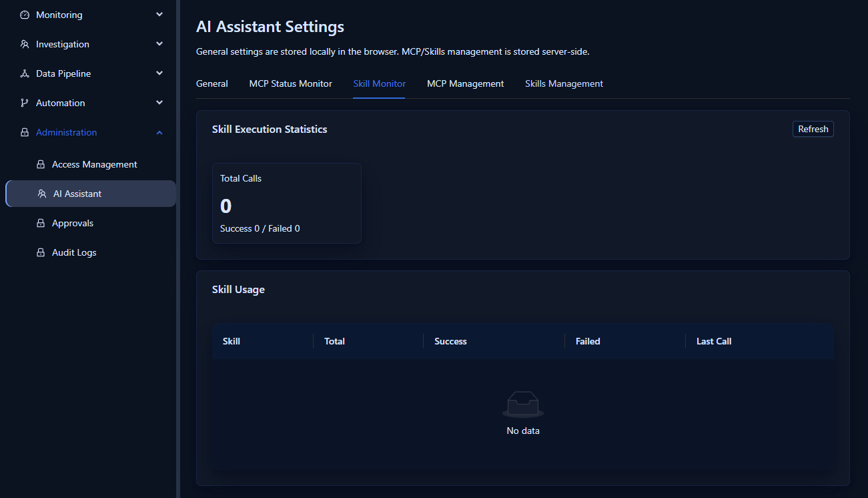Open the MCP Management tab
Image resolution: width=868 pixels, height=498 pixels.
point(466,83)
